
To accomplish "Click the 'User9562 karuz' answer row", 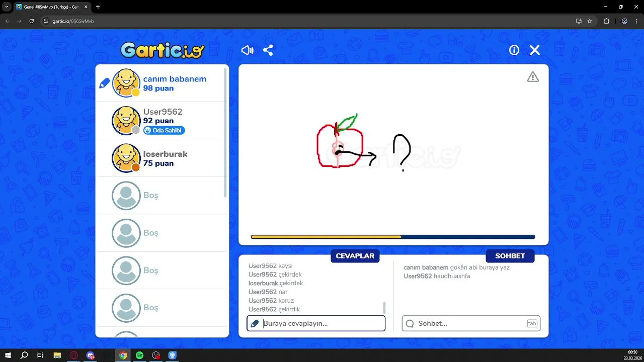I will pyautogui.click(x=271, y=301).
